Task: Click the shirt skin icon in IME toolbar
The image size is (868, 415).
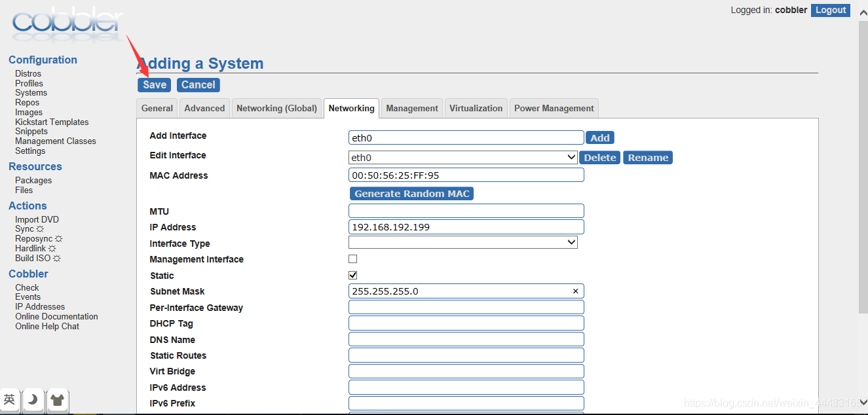Action: [57, 400]
